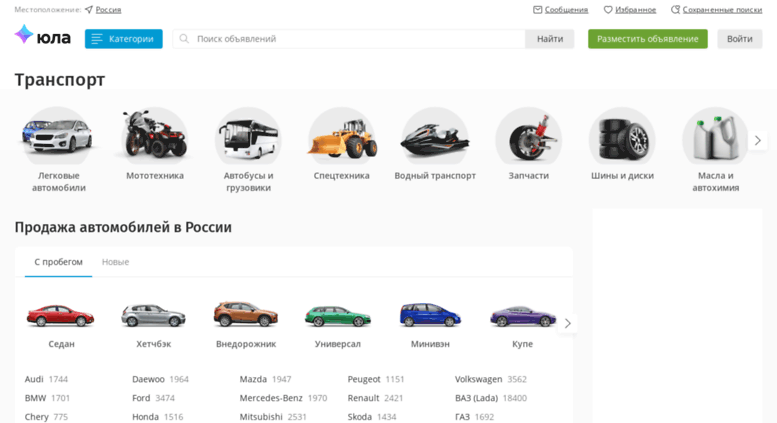Image resolution: width=777 pixels, height=423 pixels.
Task: Open Шины и диски category image
Action: [x=622, y=136]
